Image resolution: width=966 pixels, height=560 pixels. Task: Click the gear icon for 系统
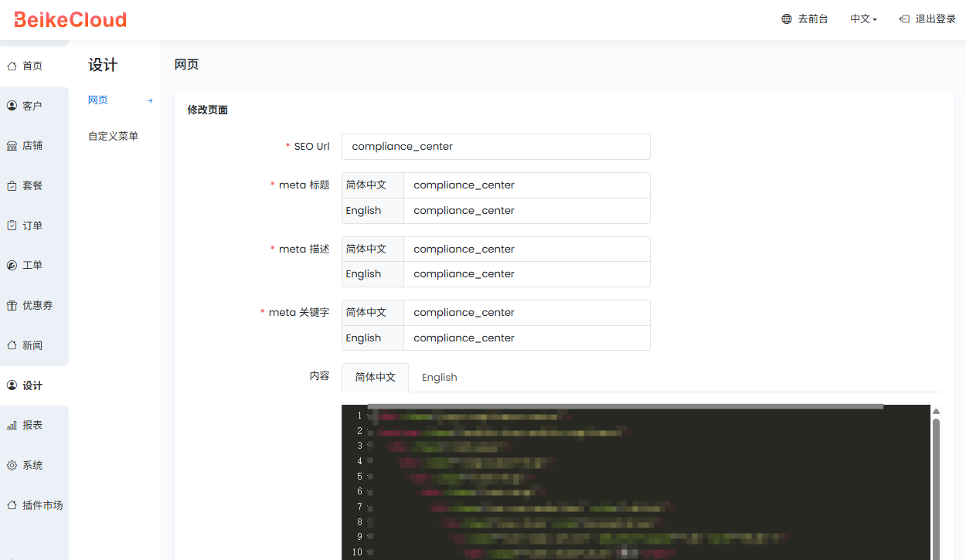click(12, 465)
